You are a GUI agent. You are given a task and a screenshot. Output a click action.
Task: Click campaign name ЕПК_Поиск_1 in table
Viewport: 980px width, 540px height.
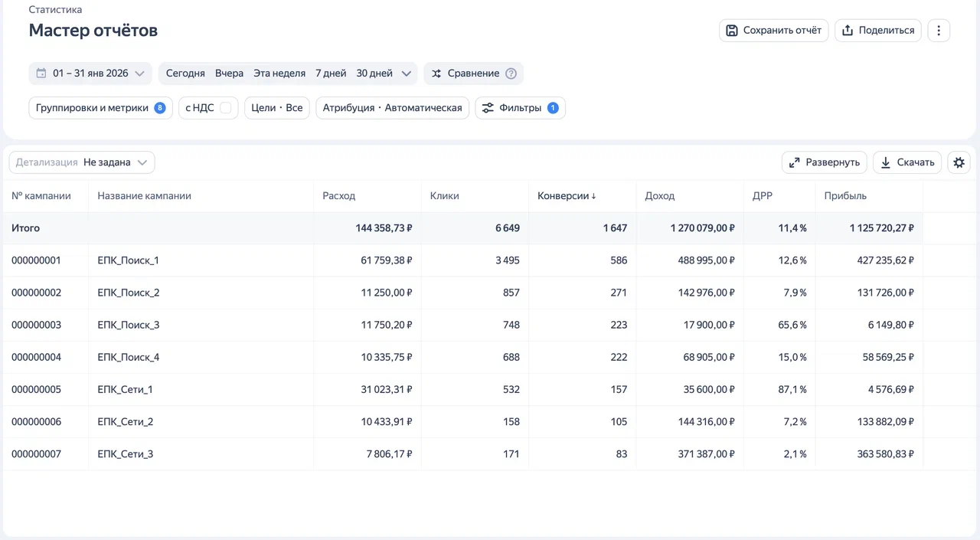128,260
